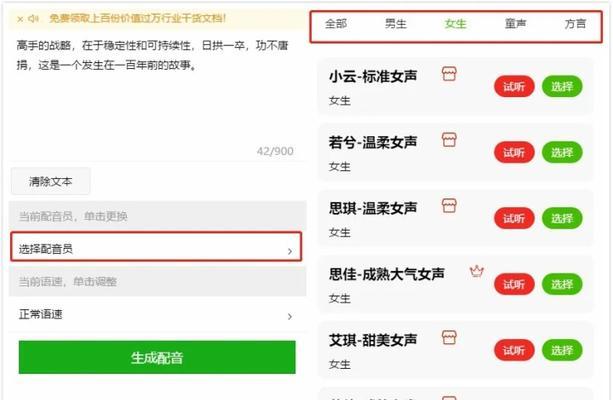The image size is (613, 400).
Task: Switch to the 童声 voice tab
Action: click(x=515, y=24)
